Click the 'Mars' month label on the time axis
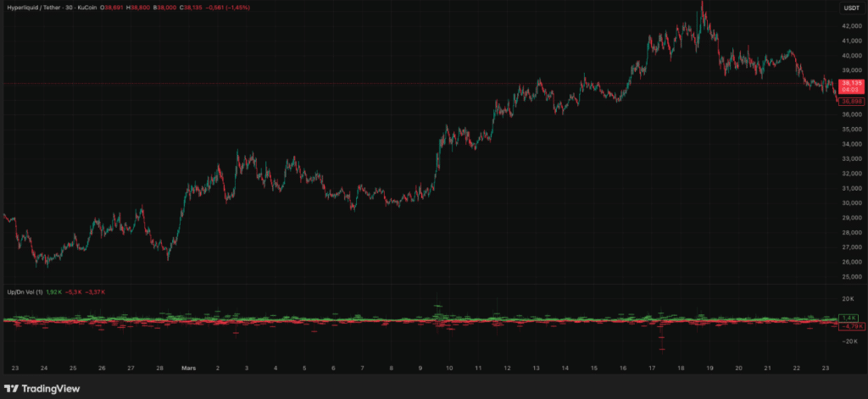This screenshot has width=868, height=399. (189, 369)
